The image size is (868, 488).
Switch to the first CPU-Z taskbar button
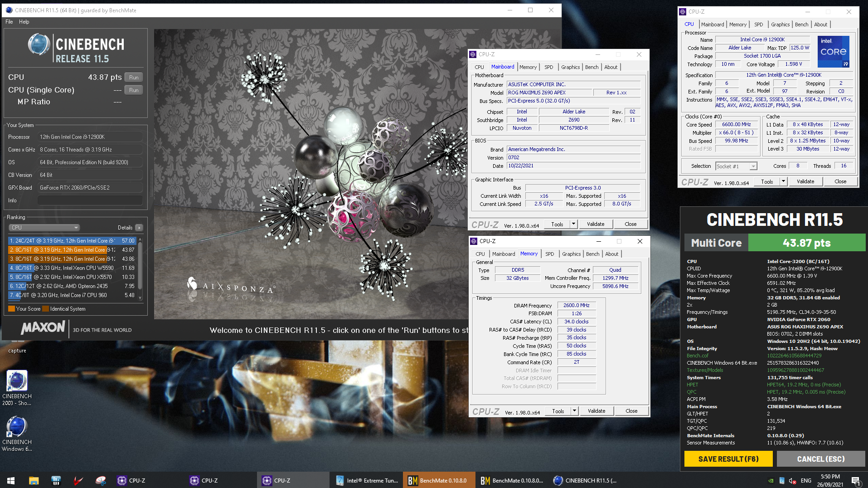point(148,480)
